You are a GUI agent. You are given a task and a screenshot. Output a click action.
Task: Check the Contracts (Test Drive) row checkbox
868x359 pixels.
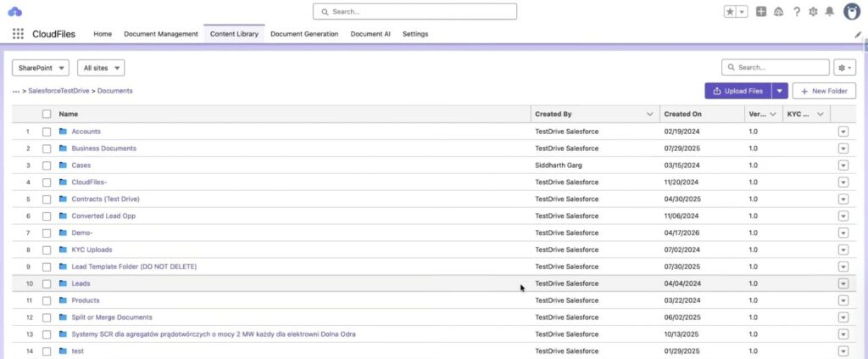(47, 199)
